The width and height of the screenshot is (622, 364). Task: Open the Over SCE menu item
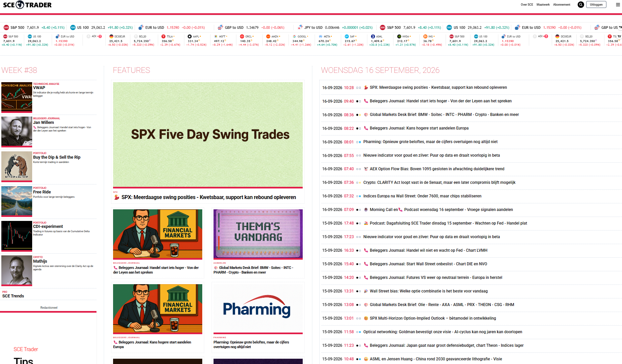(x=527, y=5)
